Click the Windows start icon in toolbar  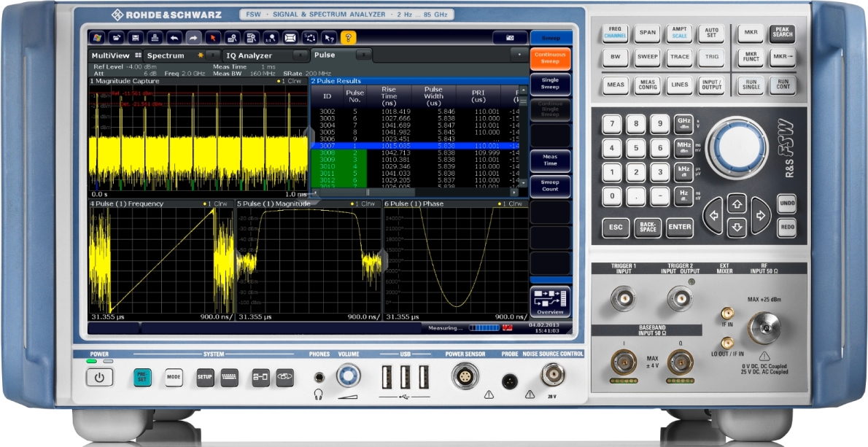pyautogui.click(x=98, y=37)
